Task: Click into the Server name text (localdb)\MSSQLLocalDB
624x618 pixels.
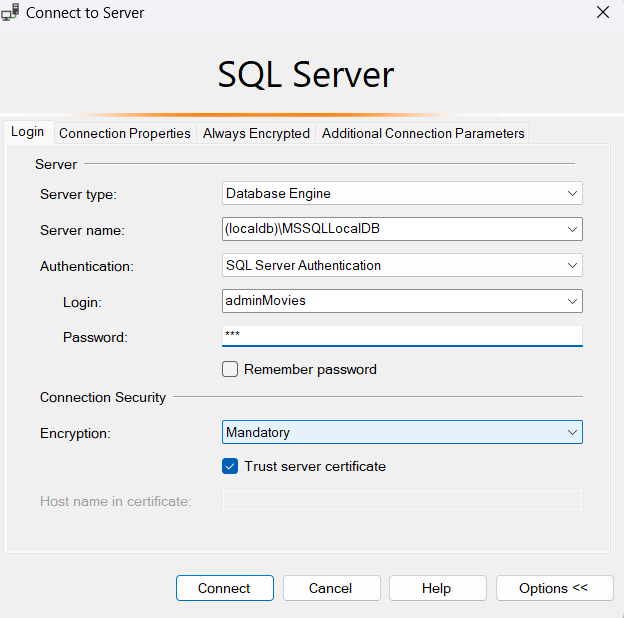Action: tap(302, 229)
